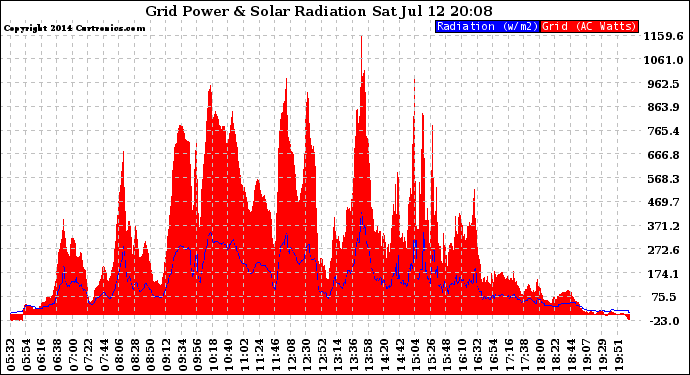This screenshot has width=690, height=375.
Task: Click the x-axis time label 16:10
Action: [461, 354]
